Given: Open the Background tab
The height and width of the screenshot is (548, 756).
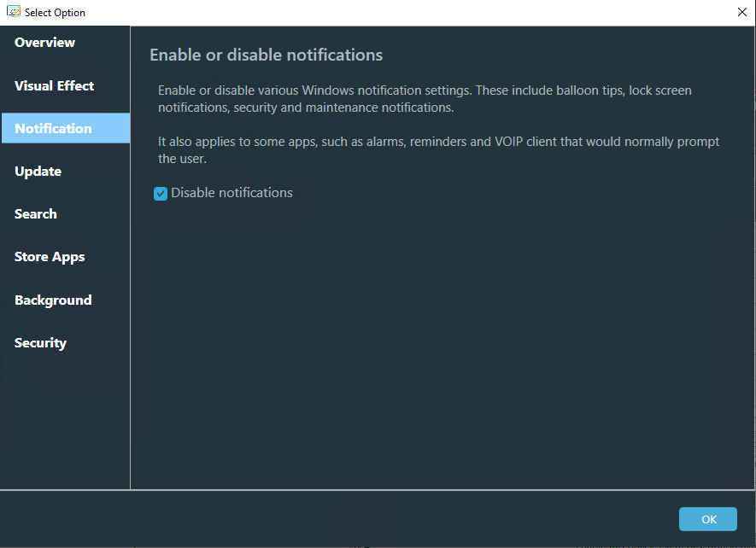Looking at the screenshot, I should pos(53,300).
